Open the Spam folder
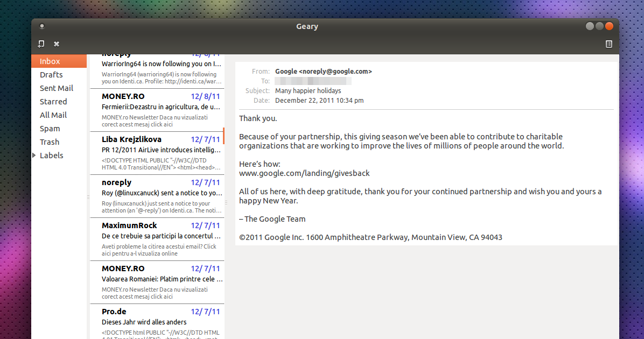The image size is (644, 339). tap(50, 128)
